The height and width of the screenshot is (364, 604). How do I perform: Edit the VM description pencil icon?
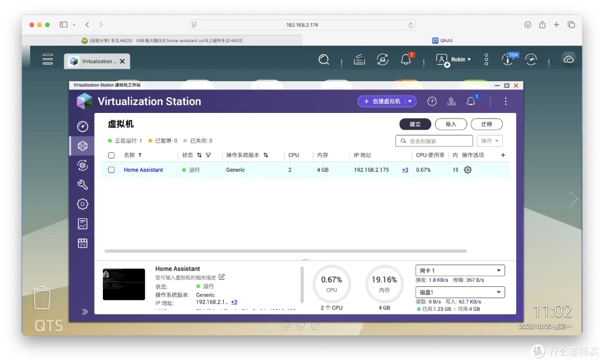222,277
